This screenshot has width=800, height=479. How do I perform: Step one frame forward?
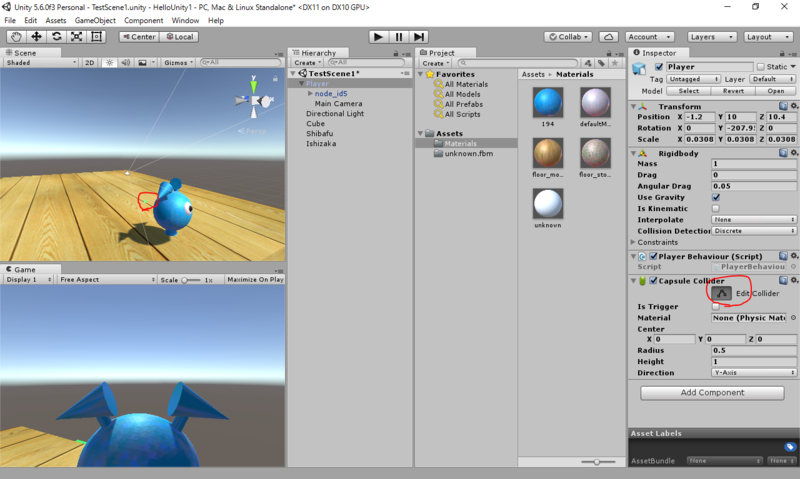coord(418,37)
